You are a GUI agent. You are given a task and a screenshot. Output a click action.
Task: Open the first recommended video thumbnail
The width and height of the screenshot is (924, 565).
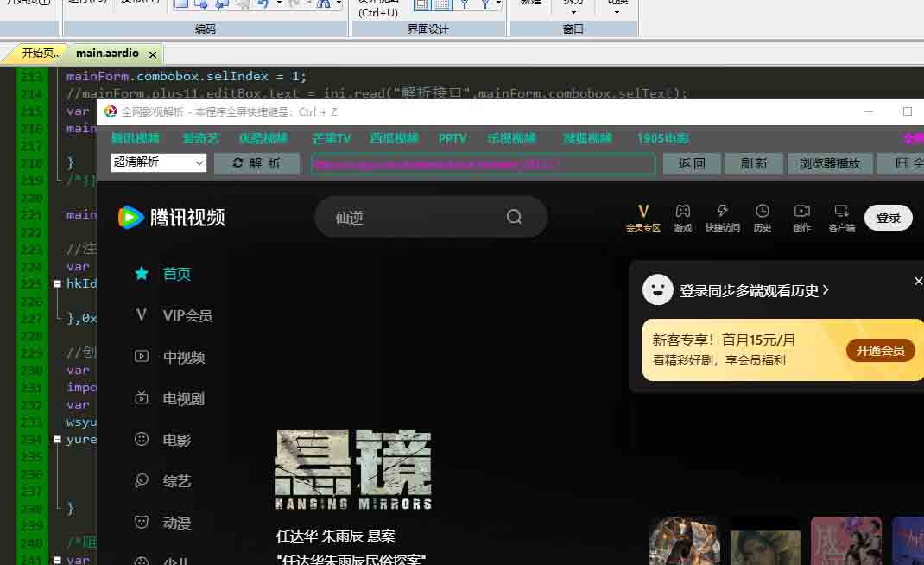pos(684,541)
